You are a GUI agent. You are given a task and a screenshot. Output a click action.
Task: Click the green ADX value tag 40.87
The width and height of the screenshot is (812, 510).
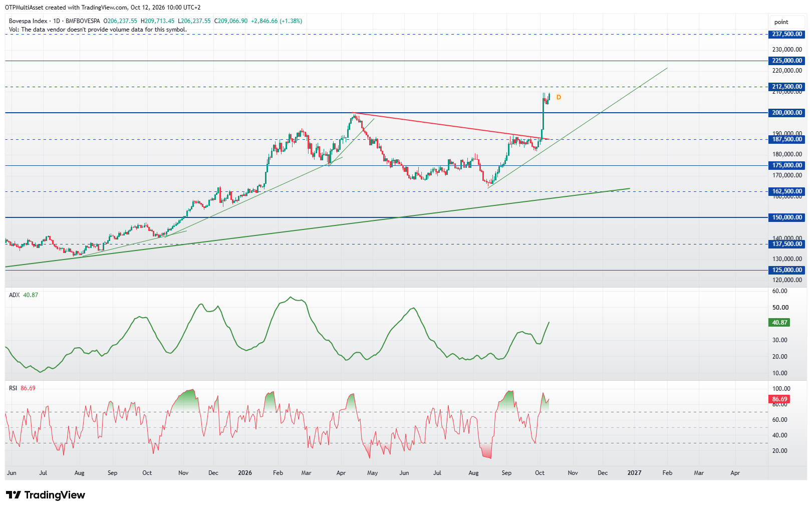point(779,323)
